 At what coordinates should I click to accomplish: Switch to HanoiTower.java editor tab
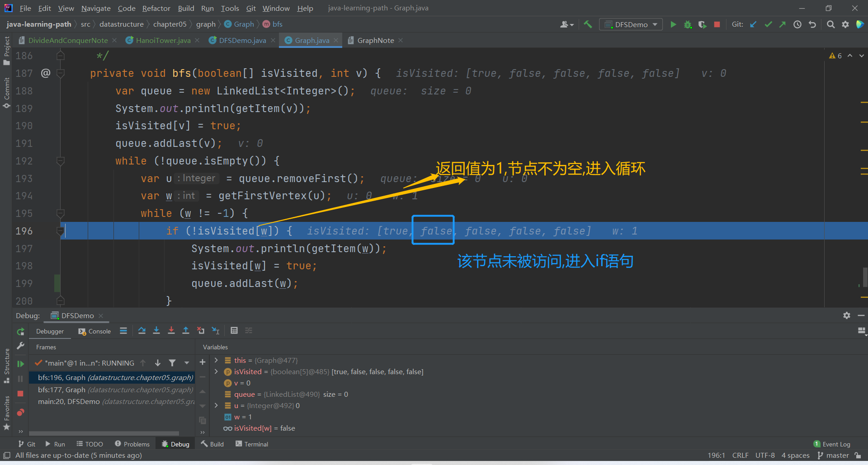coord(163,40)
